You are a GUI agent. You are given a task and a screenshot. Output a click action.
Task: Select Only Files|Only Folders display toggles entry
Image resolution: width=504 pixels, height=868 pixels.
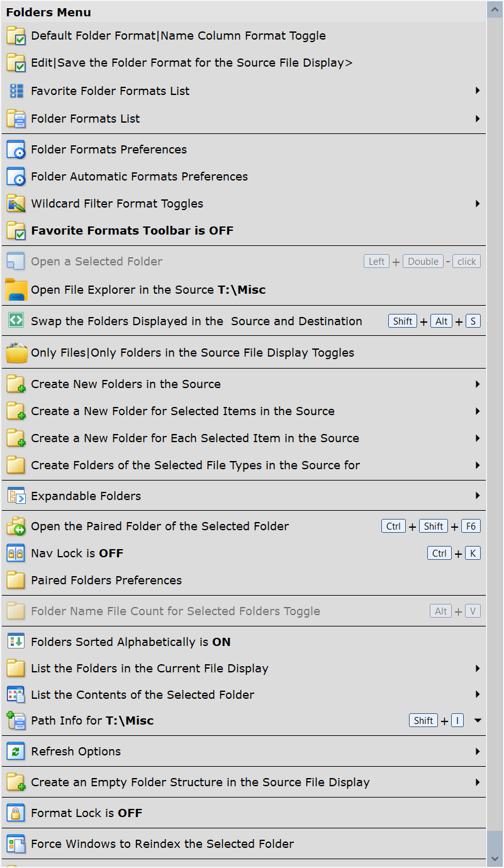pos(244,353)
